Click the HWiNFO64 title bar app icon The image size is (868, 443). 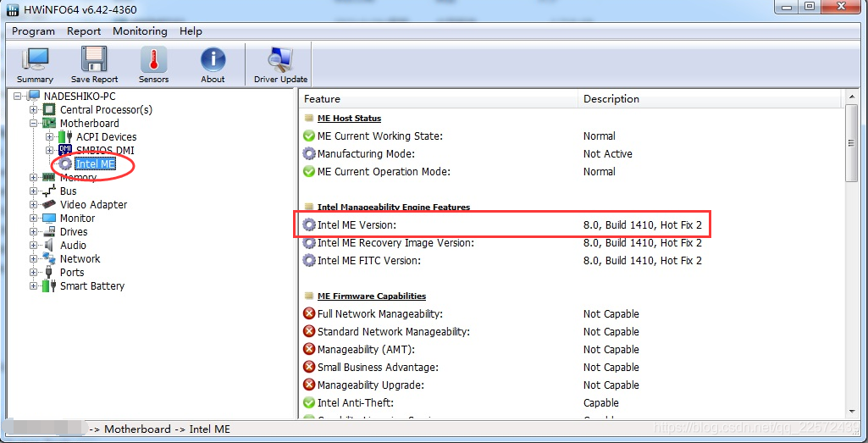pos(12,10)
